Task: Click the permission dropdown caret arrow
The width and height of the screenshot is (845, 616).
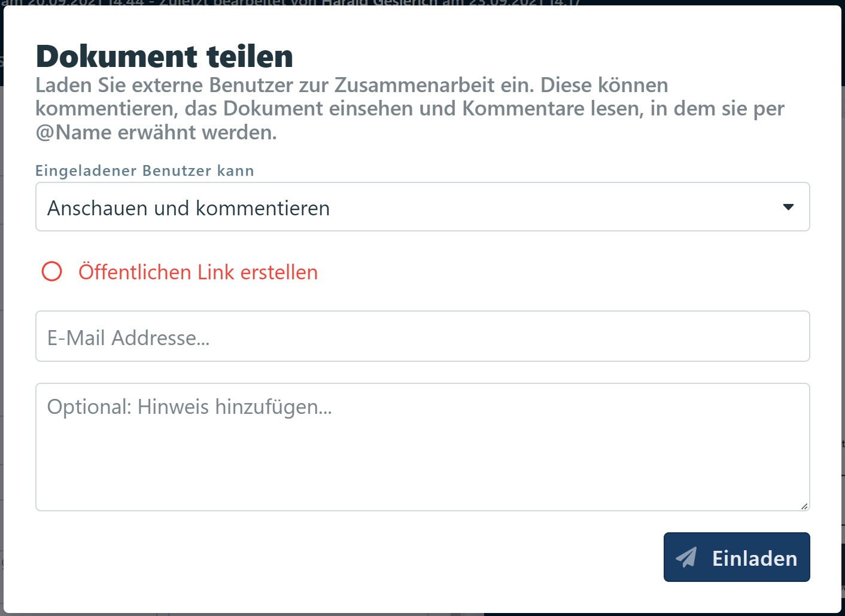Action: click(788, 207)
